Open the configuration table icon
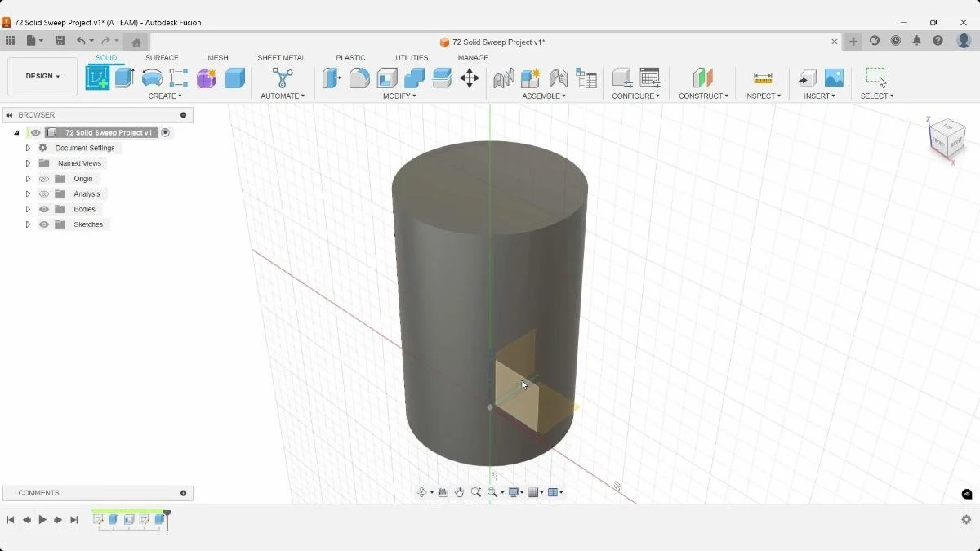Screen dimensions: 980x551 tap(650, 78)
